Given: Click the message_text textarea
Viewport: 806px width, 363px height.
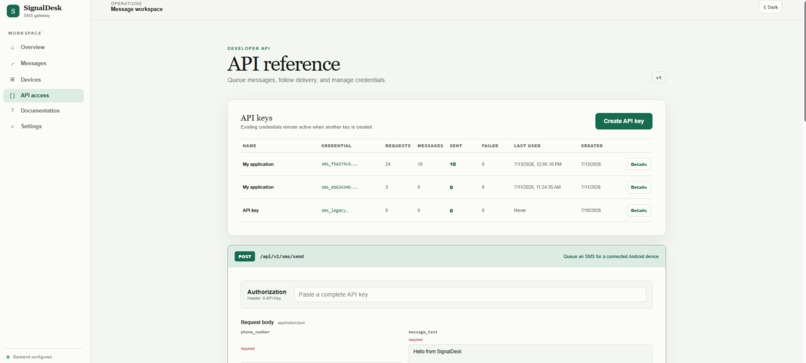Looking at the screenshot, I should coord(530,354).
